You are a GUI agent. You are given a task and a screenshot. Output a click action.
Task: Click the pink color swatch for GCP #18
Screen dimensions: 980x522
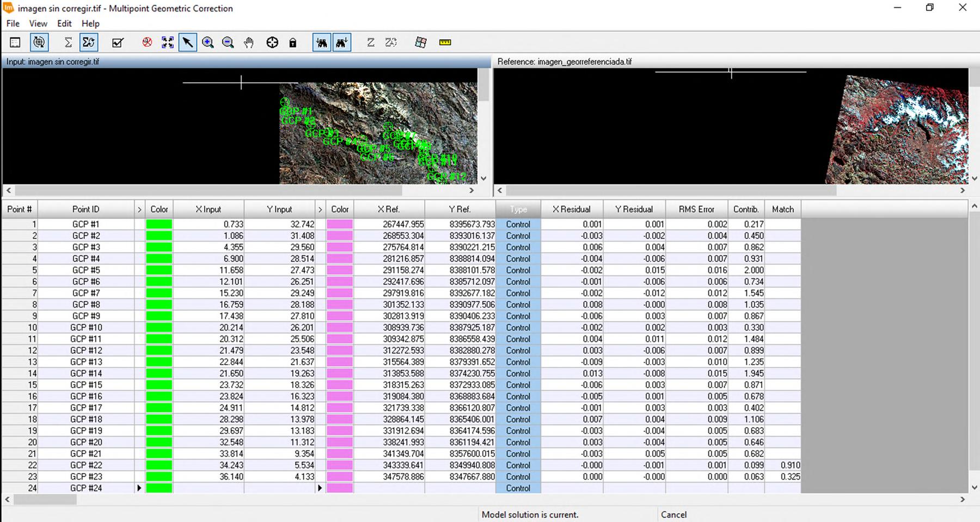340,419
